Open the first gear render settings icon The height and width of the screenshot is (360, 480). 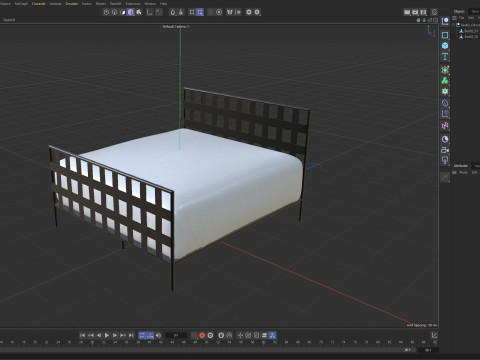[x=249, y=12]
